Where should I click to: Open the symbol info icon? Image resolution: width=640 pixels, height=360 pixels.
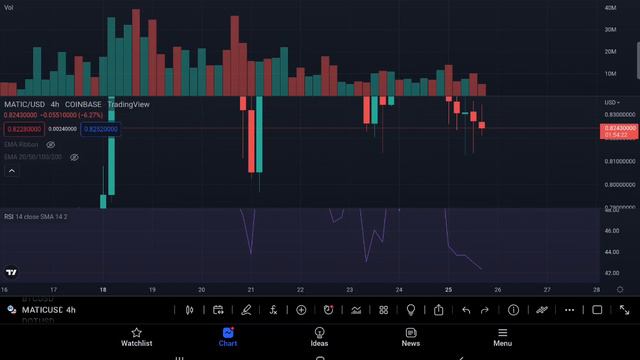click(513, 310)
